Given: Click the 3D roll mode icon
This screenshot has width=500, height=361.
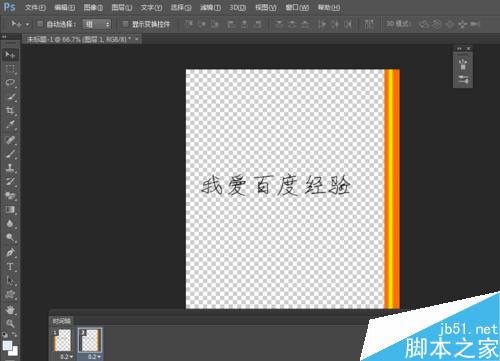Looking at the screenshot, I should pyautogui.click(x=437, y=24).
